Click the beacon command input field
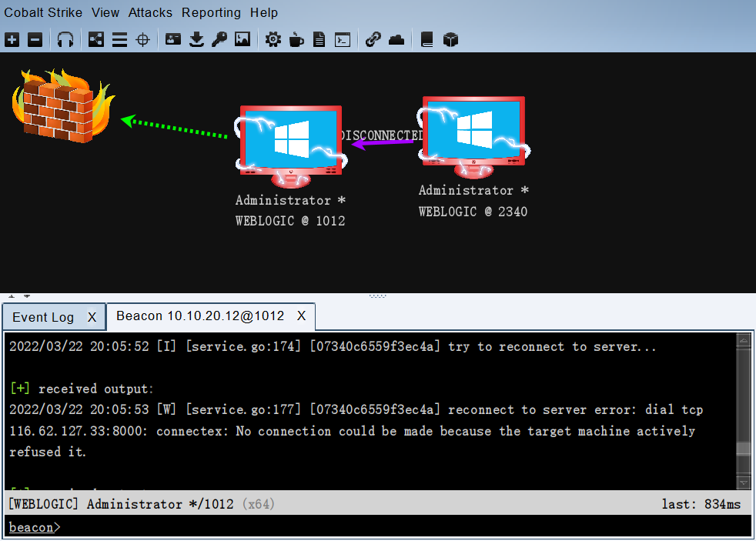 [377, 526]
